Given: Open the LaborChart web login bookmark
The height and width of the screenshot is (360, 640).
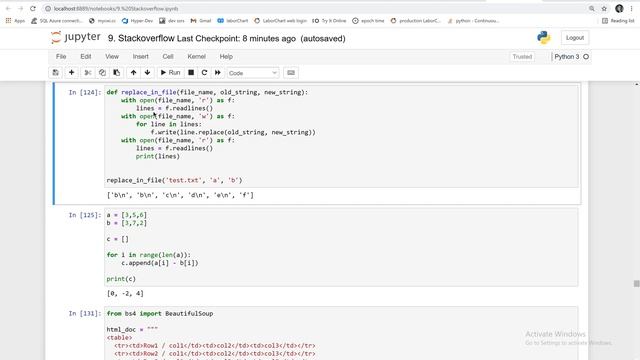Looking at the screenshot, I should [280, 21].
